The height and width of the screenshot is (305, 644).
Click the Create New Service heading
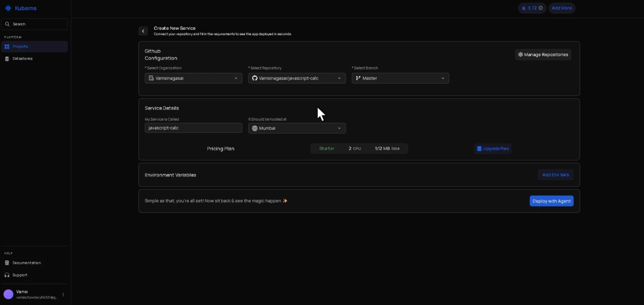(x=175, y=28)
